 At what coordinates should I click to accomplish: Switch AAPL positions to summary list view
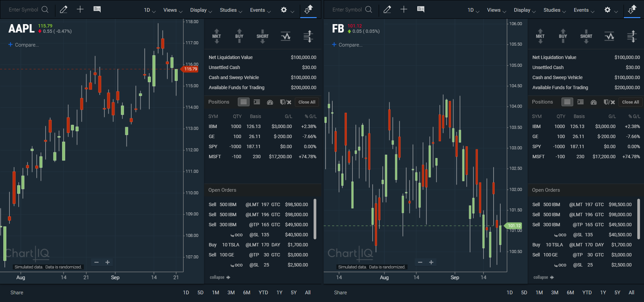click(x=244, y=102)
